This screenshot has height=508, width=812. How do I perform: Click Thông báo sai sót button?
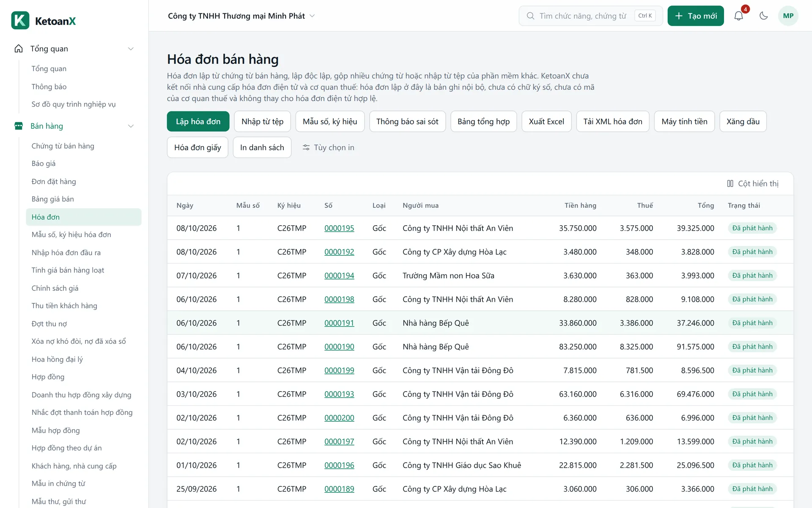tap(407, 121)
